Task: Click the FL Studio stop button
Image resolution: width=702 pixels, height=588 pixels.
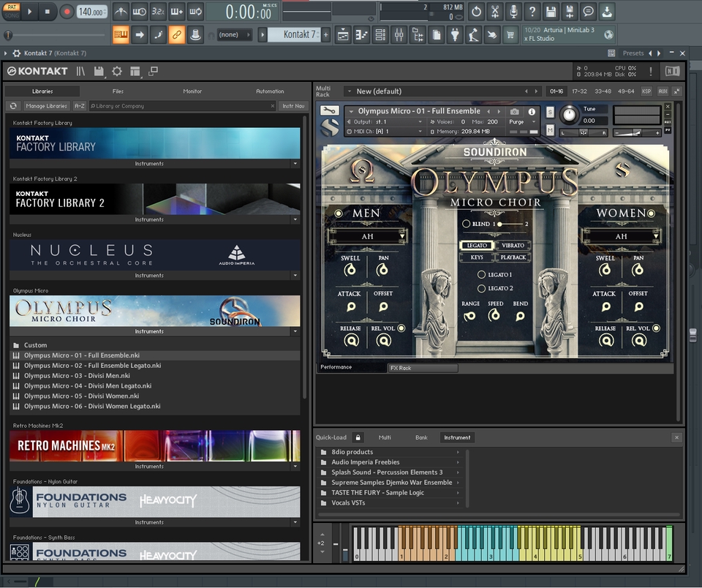Action: pyautogui.click(x=47, y=12)
